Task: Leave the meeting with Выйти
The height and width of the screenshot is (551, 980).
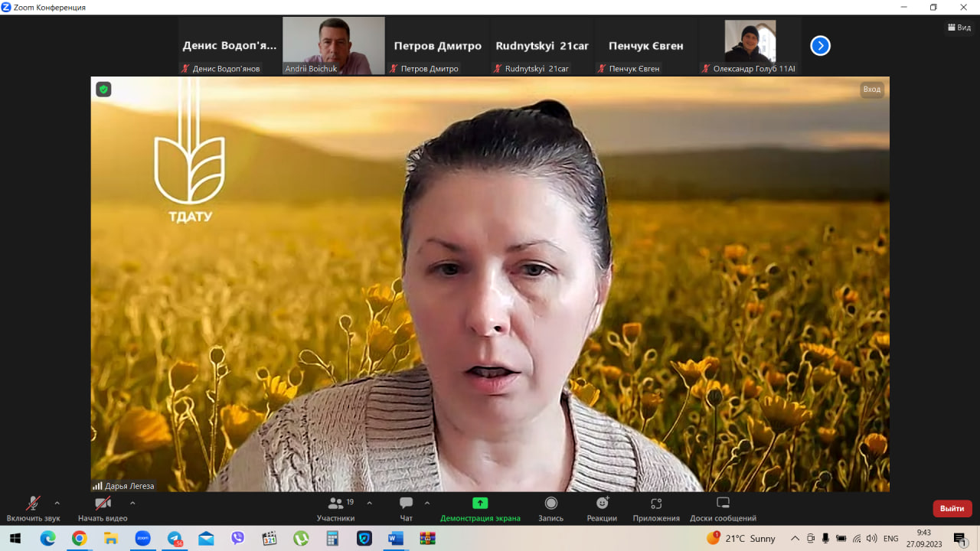Action: click(952, 508)
